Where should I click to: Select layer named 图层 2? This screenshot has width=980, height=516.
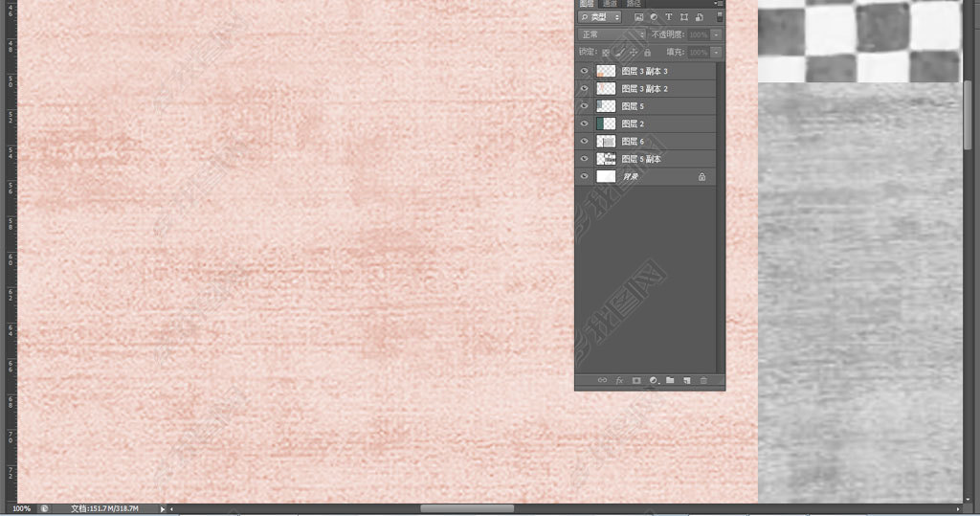click(633, 123)
